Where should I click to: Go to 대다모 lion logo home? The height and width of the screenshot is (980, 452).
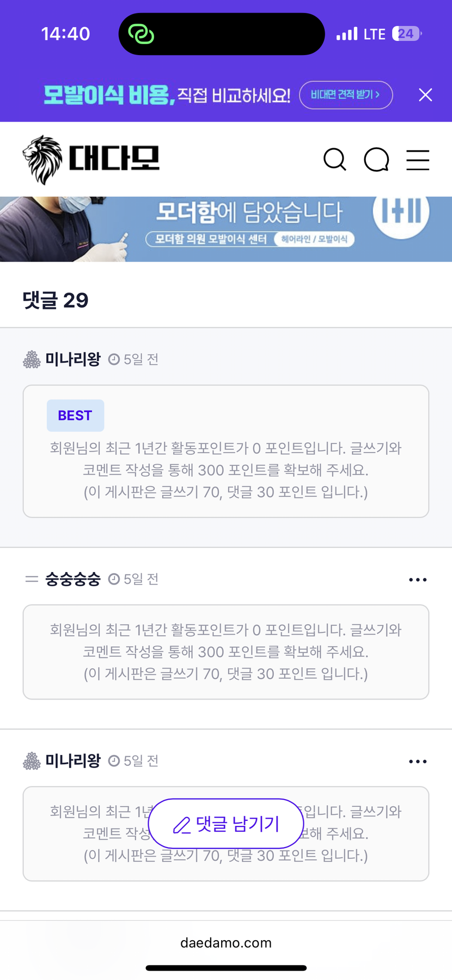(91, 159)
